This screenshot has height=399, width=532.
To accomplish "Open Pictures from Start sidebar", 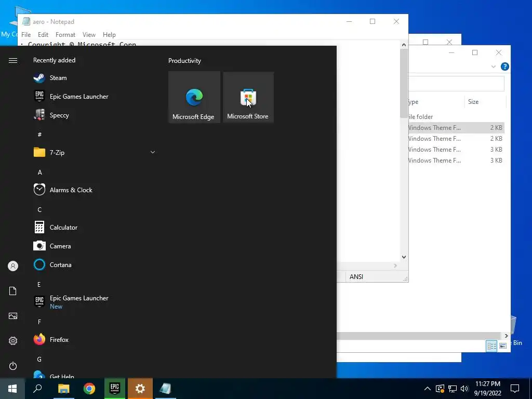I will (13, 316).
